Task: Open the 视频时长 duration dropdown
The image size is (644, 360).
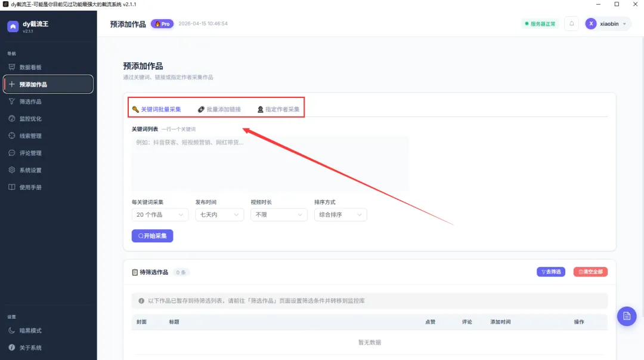Action: (x=278, y=214)
